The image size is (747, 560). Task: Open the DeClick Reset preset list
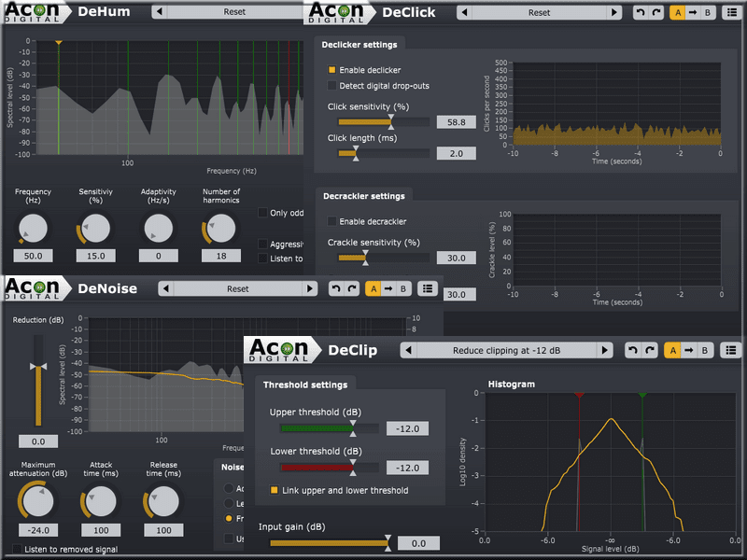(540, 12)
